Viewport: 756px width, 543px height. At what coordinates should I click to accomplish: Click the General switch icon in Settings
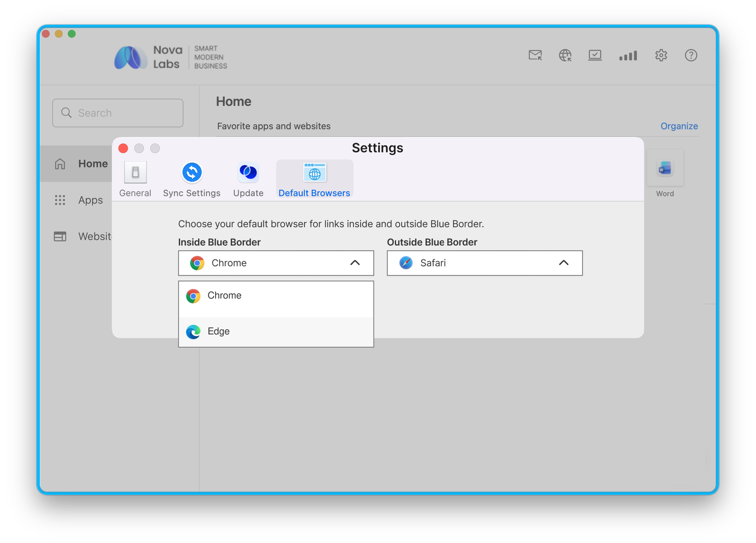pyautogui.click(x=135, y=172)
